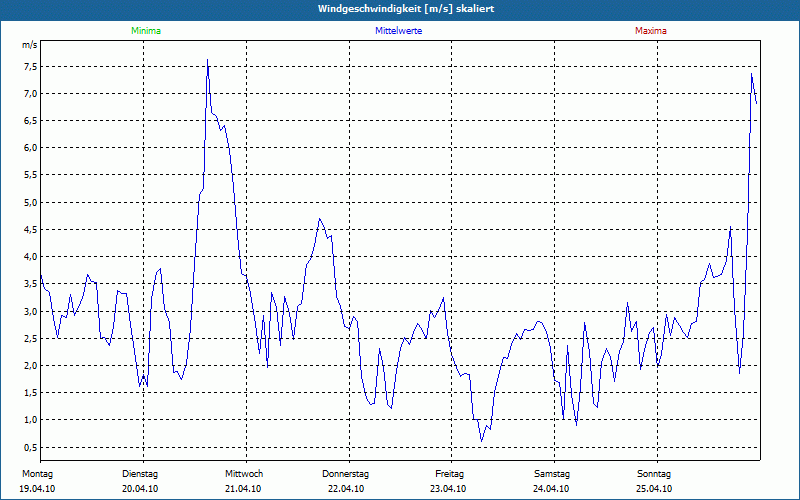
Task: Click the 24.04.10 date label
Action: point(551,489)
